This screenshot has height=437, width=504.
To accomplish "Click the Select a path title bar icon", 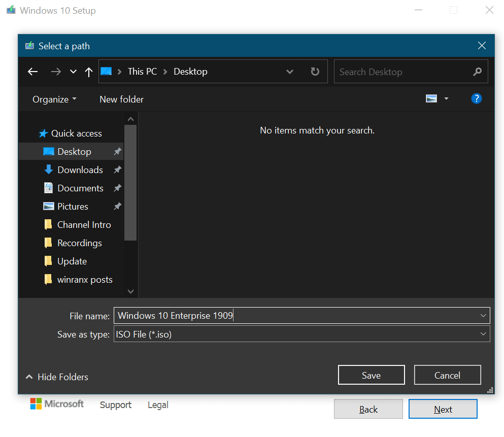I will point(29,45).
